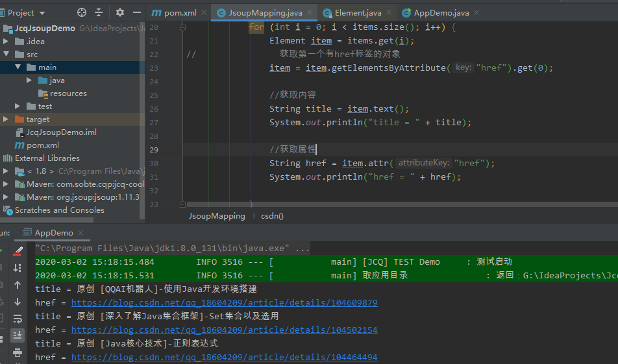Screen dimensions: 618x364
Task: Open link ending in details/104464494
Action: [224, 357]
